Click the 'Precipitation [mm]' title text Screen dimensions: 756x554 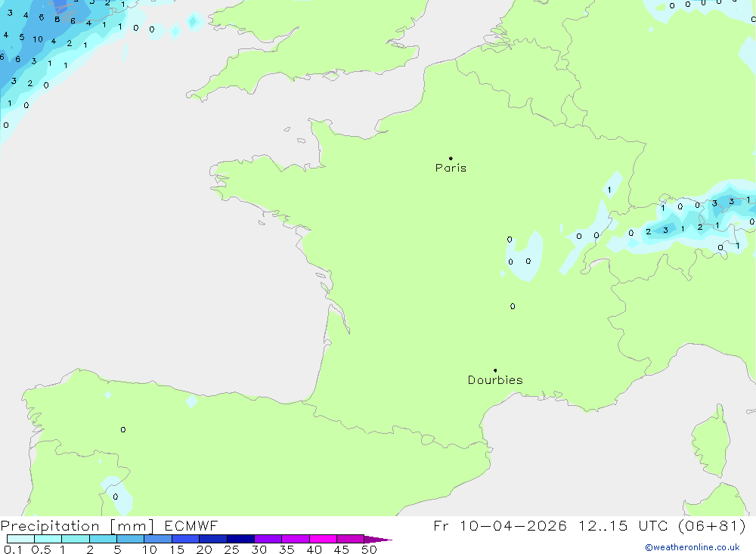(77, 526)
